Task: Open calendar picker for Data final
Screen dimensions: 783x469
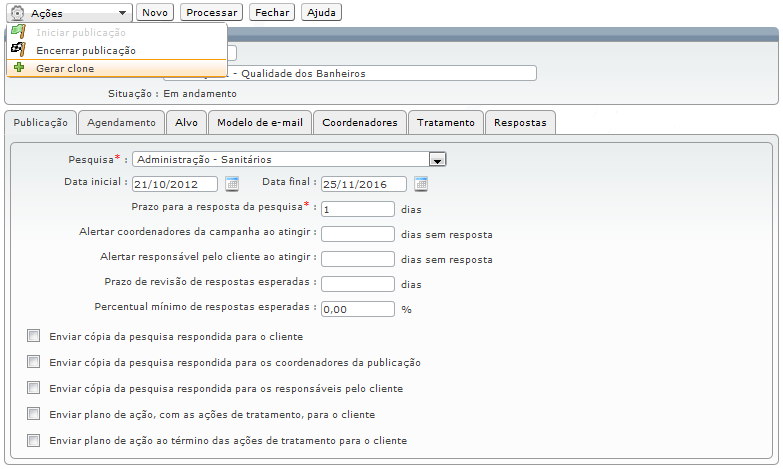Action: point(421,183)
